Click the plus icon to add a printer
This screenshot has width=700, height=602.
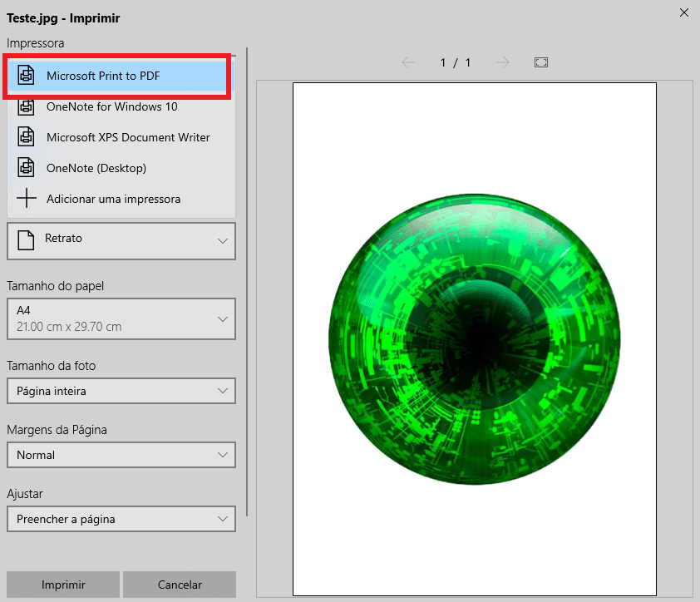(x=25, y=199)
